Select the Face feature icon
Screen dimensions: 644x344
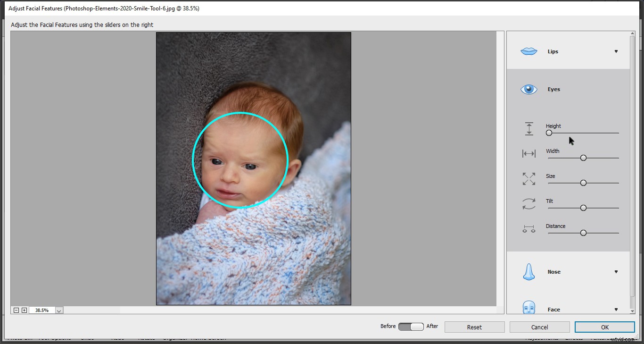pos(528,309)
